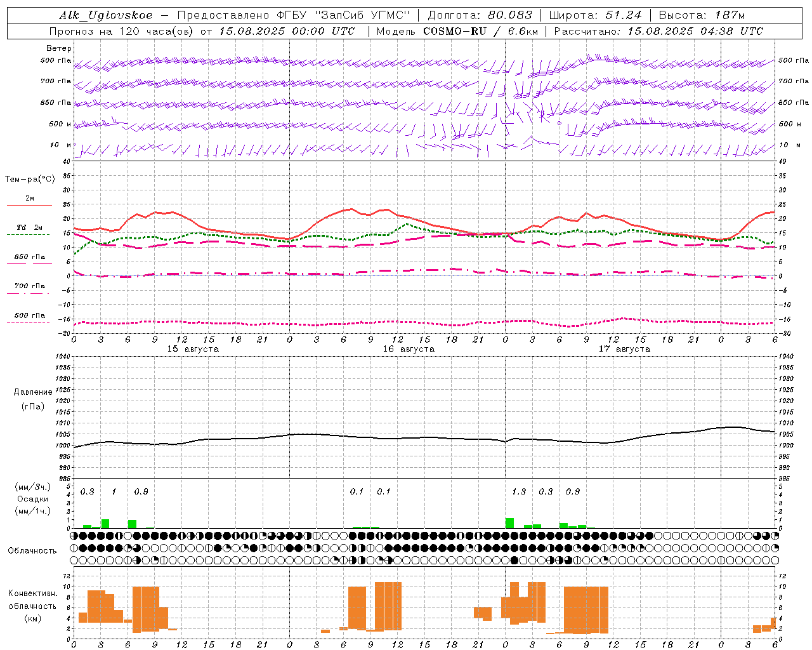This screenshot has width=812, height=650.
Task: Click the red 2м legend line
Action: tap(29, 206)
